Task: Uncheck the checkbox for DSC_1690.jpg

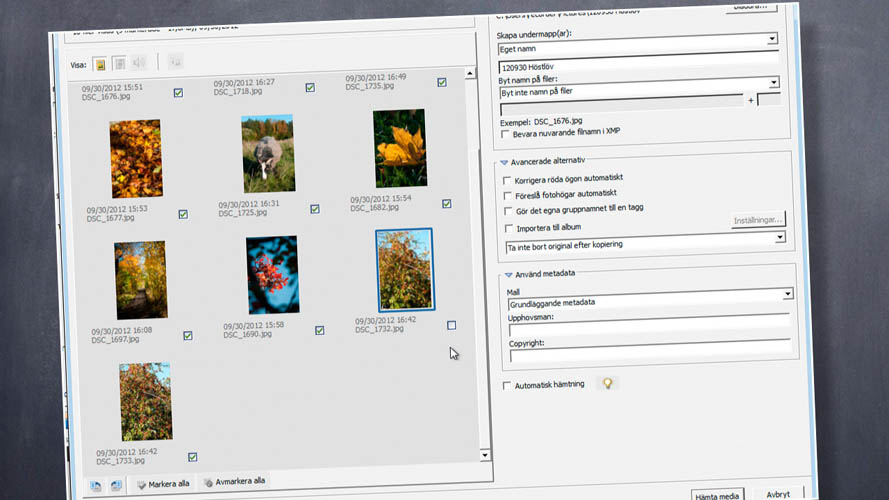Action: click(320, 330)
